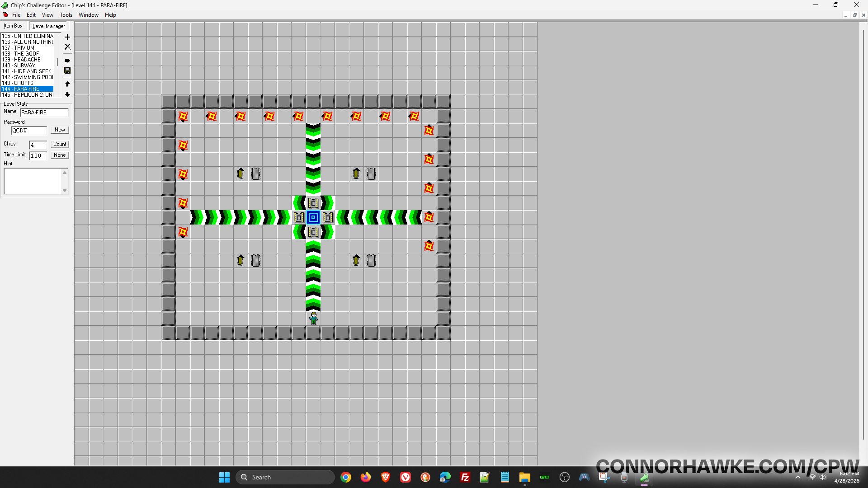Image resolution: width=868 pixels, height=488 pixels.
Task: Switch to the Item Box tab
Action: coord(13,26)
